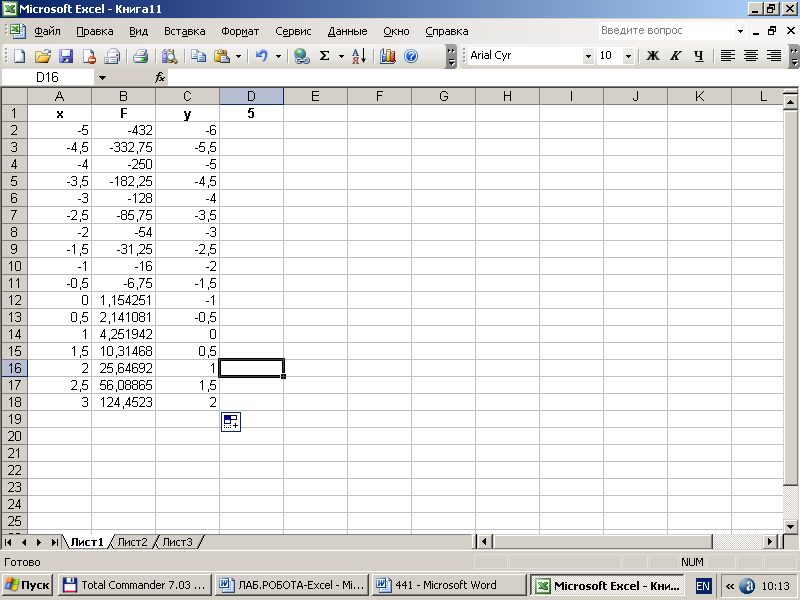This screenshot has width=800, height=600.
Task: Expand the Standard toolbar options chevron
Action: tap(451, 56)
